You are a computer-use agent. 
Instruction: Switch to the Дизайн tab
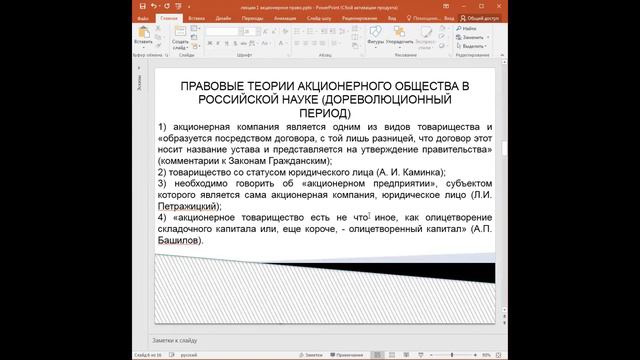click(x=223, y=18)
